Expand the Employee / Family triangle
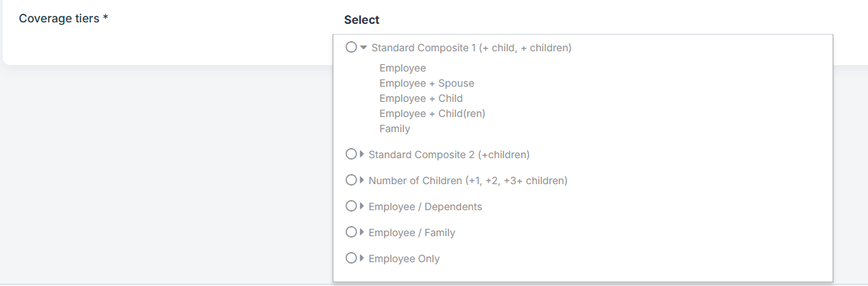868x286 pixels. coord(362,232)
